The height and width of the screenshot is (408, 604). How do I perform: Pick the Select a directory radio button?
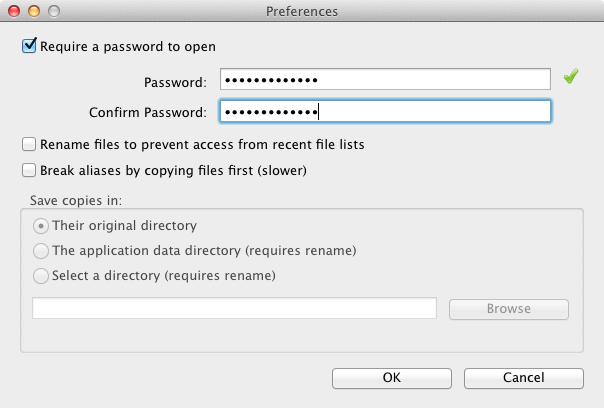coord(40,276)
